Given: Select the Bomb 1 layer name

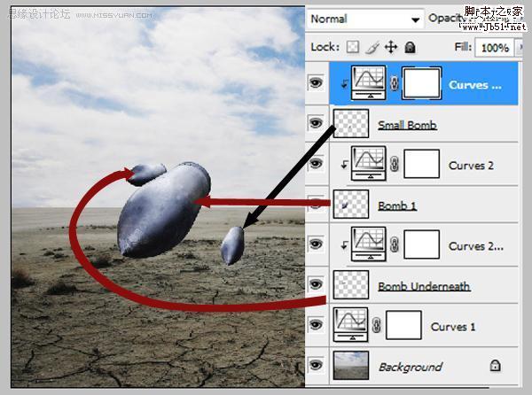Looking at the screenshot, I should 397,205.
